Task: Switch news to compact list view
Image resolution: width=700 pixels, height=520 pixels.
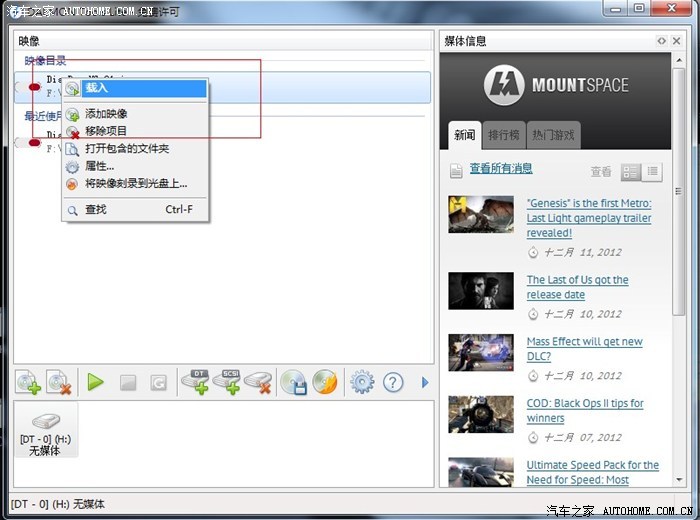Action: tap(652, 172)
